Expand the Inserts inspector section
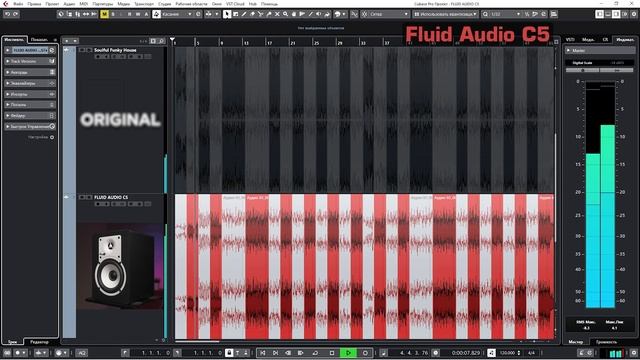640x360 pixels. (30, 94)
